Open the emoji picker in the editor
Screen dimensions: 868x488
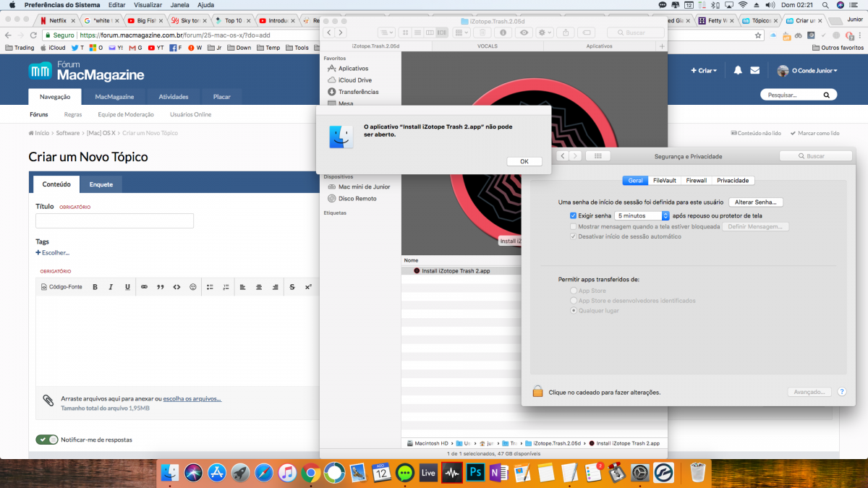coord(193,287)
